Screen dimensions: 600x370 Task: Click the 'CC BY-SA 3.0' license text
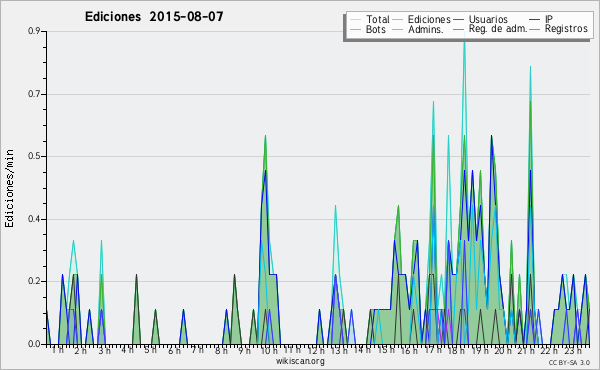tap(569, 362)
